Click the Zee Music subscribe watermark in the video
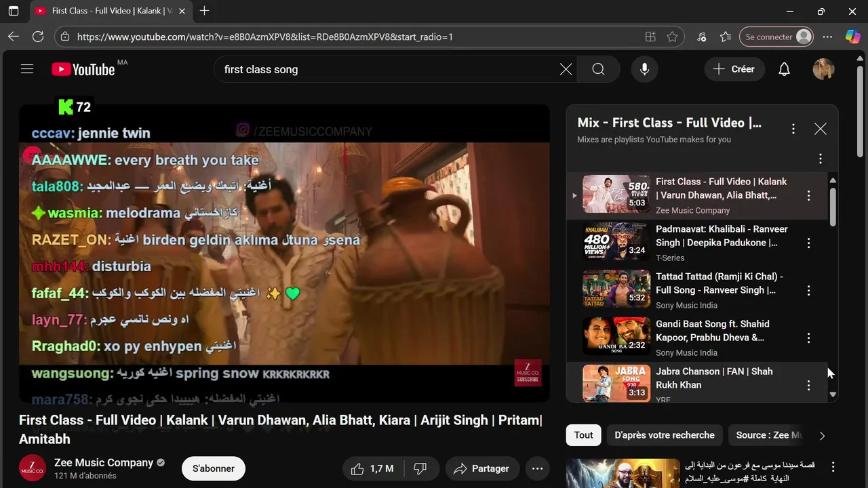The image size is (868, 488). [528, 373]
